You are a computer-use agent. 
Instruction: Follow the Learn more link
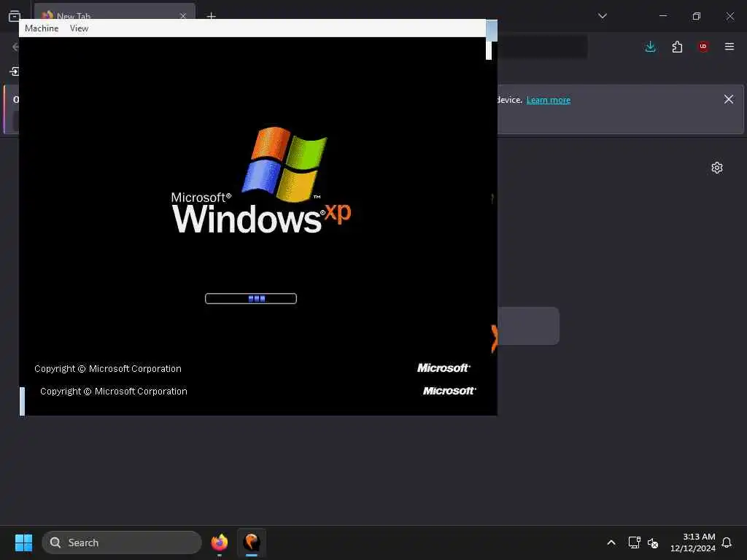coord(549,100)
